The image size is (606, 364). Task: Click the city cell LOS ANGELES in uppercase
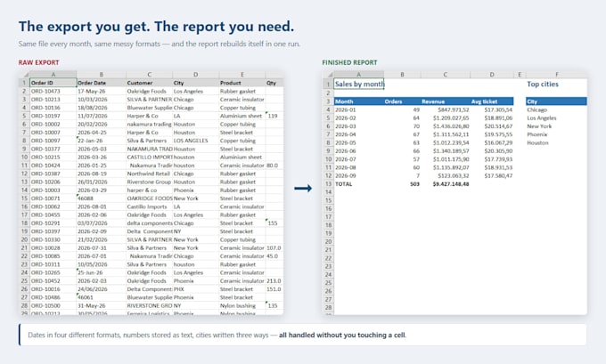195,141
